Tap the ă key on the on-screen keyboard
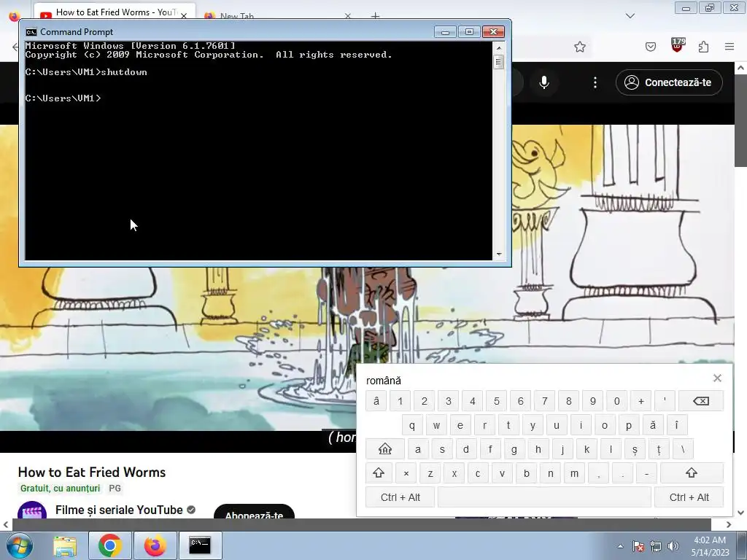 coord(653,425)
